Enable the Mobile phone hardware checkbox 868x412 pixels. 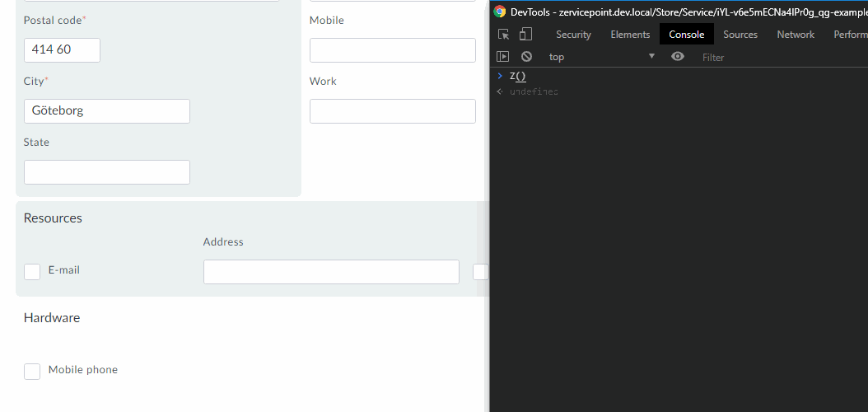point(32,371)
